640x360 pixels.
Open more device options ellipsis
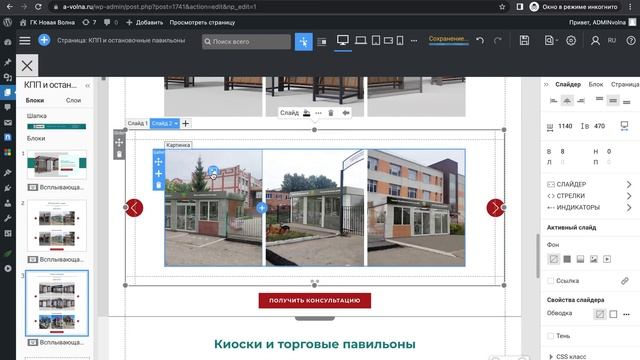414,40
